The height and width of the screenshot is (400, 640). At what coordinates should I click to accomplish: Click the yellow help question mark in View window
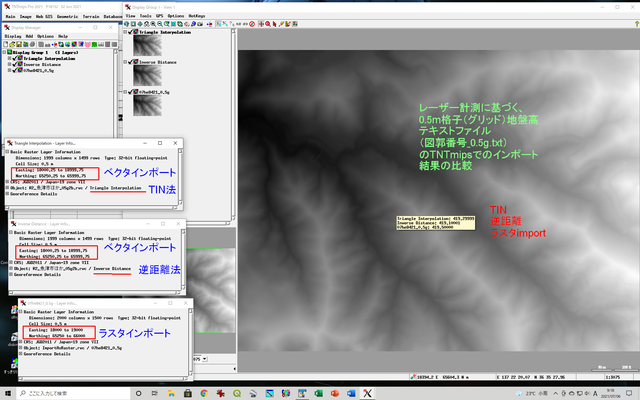tap(637, 24)
